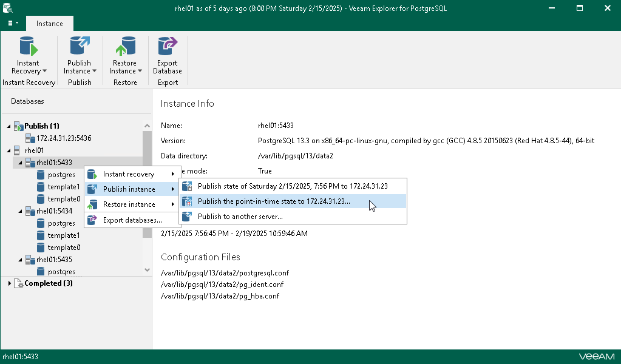621x364 pixels.
Task: Select postgres database icon under rhel01:5435
Action: [x=41, y=271]
